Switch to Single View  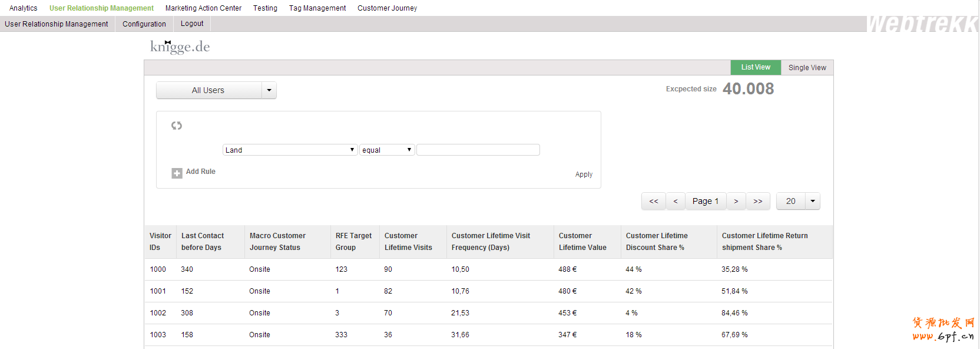tap(807, 68)
